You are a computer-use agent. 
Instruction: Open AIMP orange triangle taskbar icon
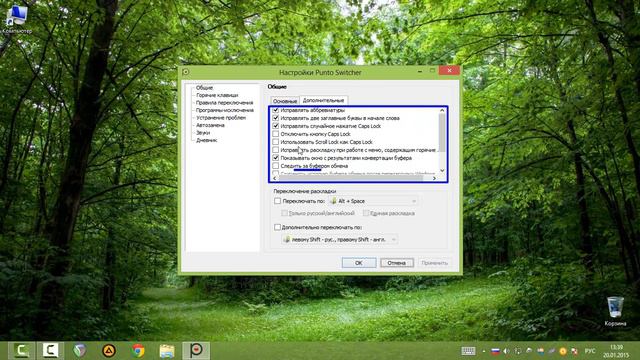pos(109,351)
